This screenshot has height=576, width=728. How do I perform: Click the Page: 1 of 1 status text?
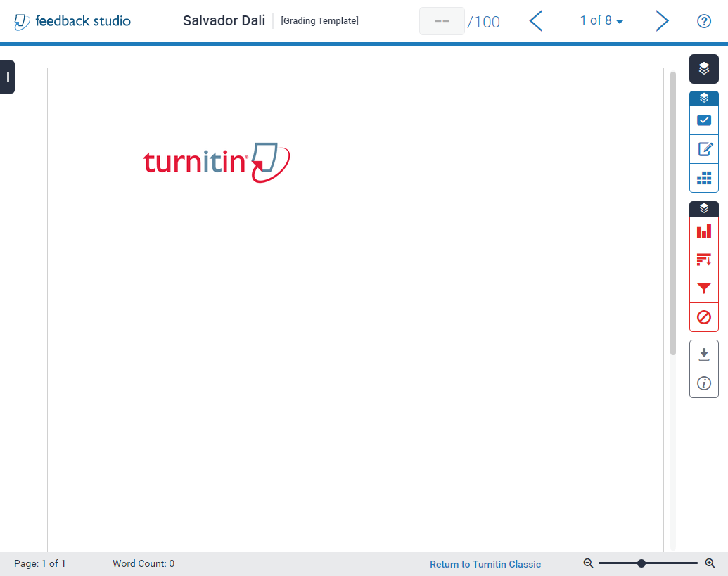(x=40, y=563)
